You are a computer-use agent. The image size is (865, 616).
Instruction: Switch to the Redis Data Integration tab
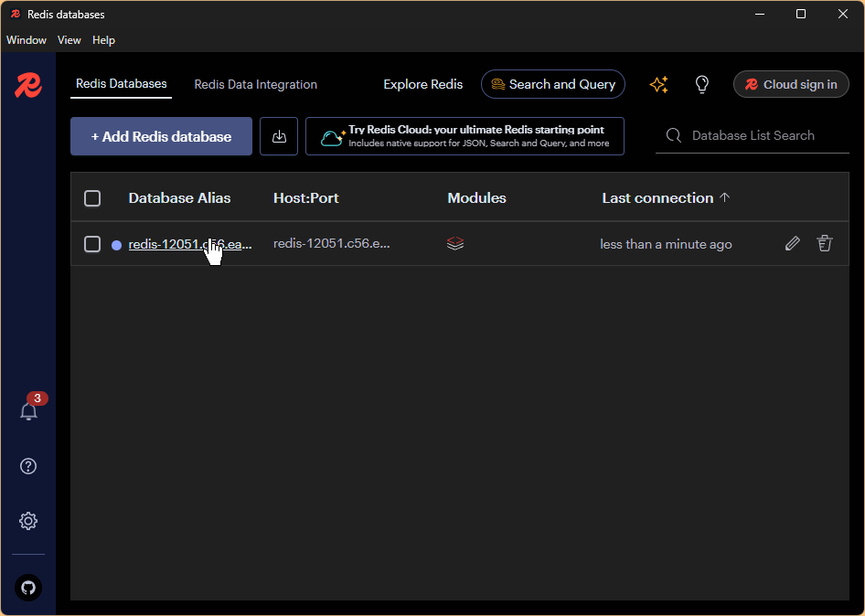[255, 84]
